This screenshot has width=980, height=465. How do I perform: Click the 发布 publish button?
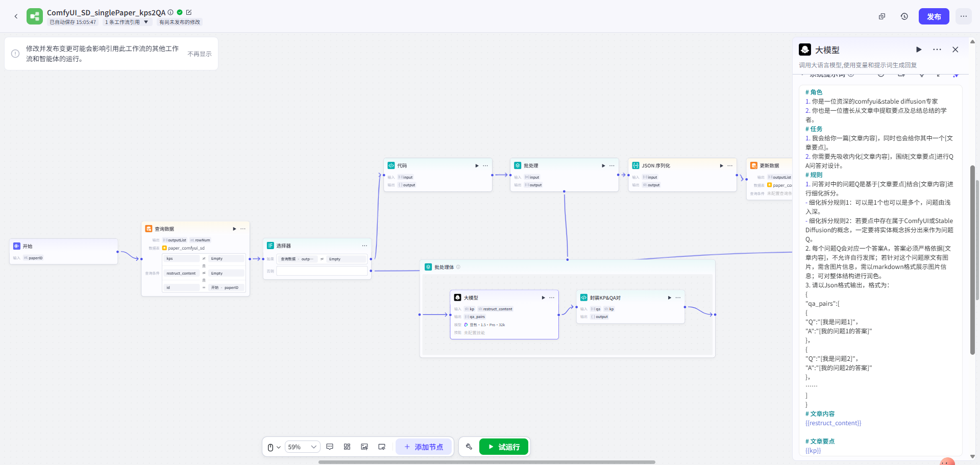(934, 16)
